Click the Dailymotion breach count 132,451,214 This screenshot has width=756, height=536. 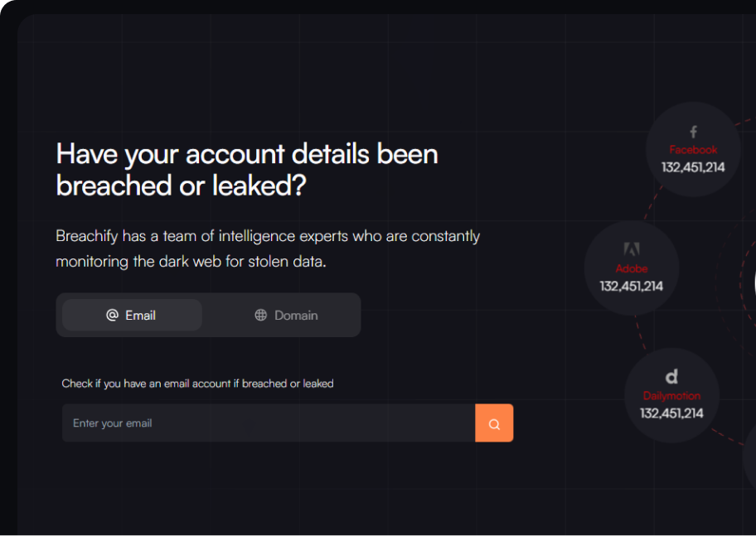pyautogui.click(x=671, y=413)
